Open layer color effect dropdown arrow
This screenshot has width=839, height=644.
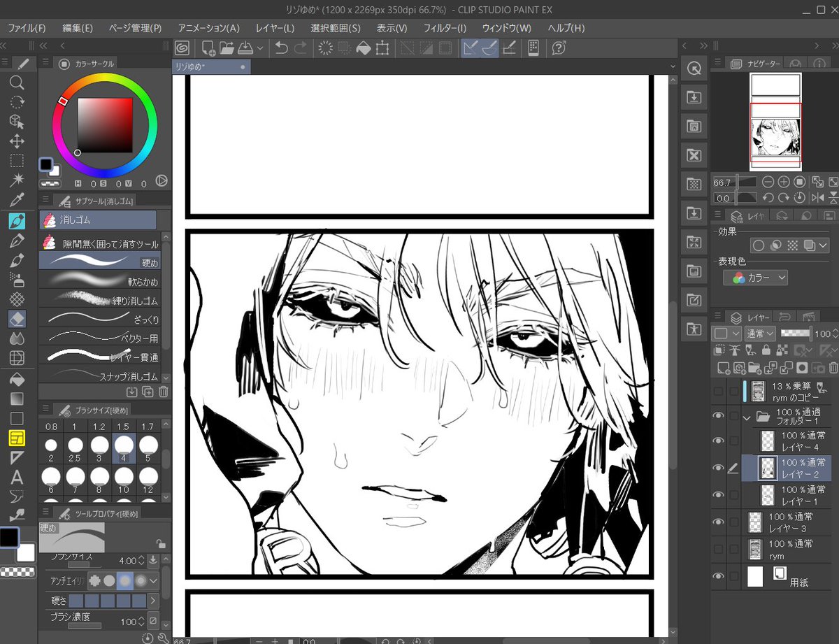823,245
